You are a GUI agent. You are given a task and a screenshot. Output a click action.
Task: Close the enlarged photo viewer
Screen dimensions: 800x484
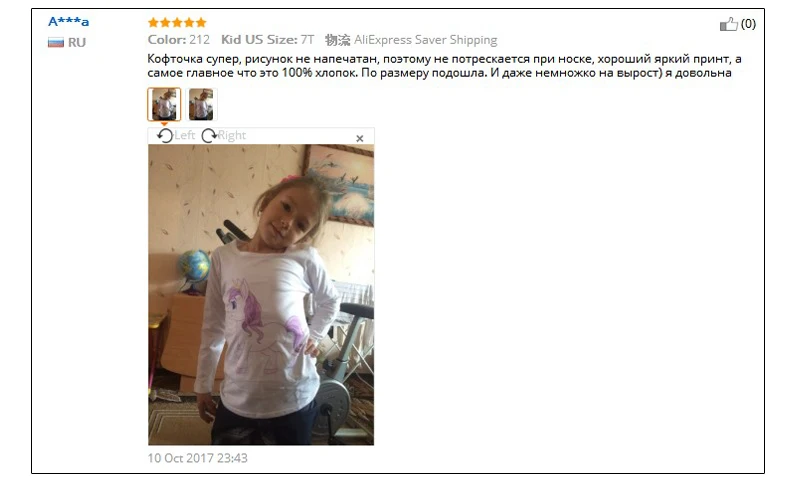[360, 138]
